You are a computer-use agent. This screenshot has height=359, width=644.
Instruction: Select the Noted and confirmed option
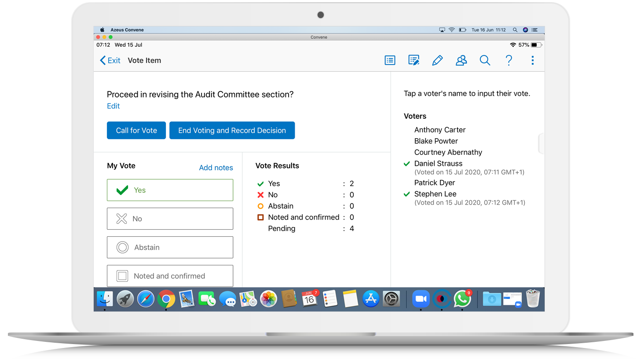pyautogui.click(x=170, y=276)
